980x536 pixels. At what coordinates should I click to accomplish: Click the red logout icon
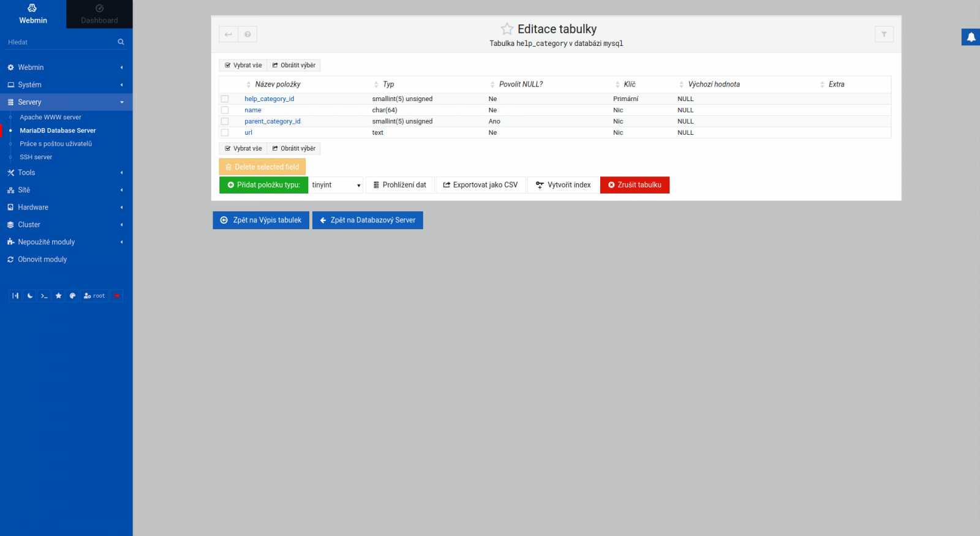[x=117, y=296]
